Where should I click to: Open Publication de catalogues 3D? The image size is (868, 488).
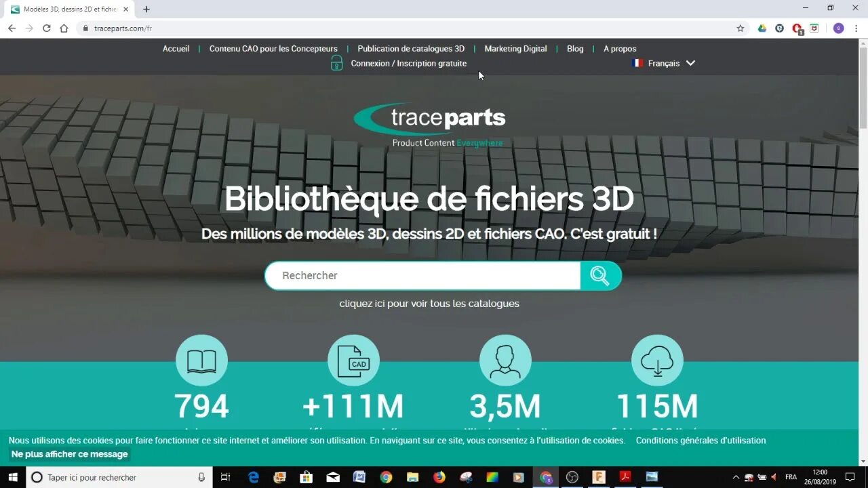[x=411, y=49]
